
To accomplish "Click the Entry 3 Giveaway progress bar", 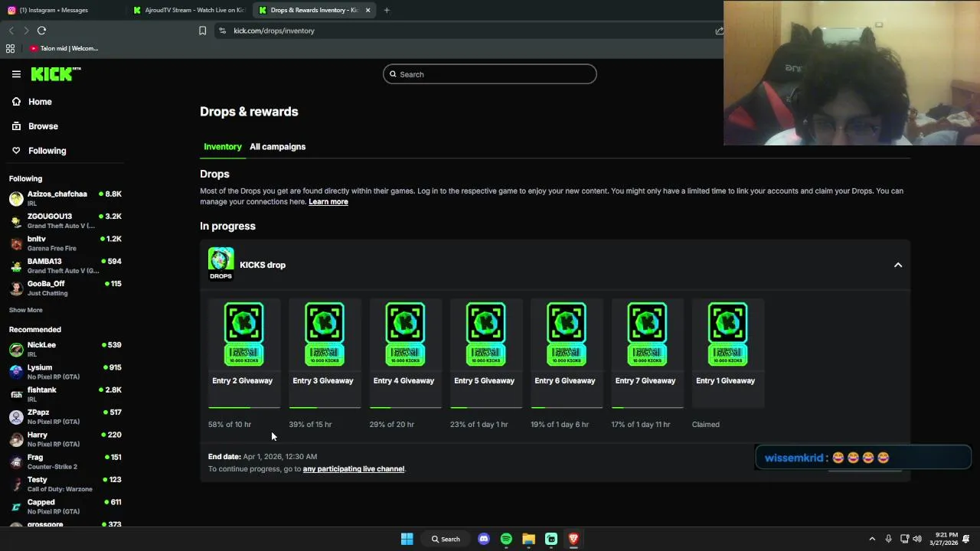I will [325, 408].
